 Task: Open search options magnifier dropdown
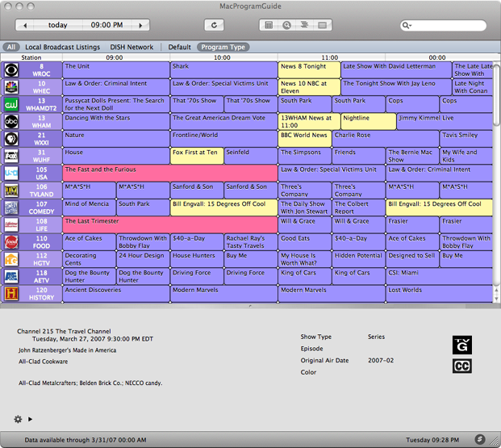(x=407, y=25)
